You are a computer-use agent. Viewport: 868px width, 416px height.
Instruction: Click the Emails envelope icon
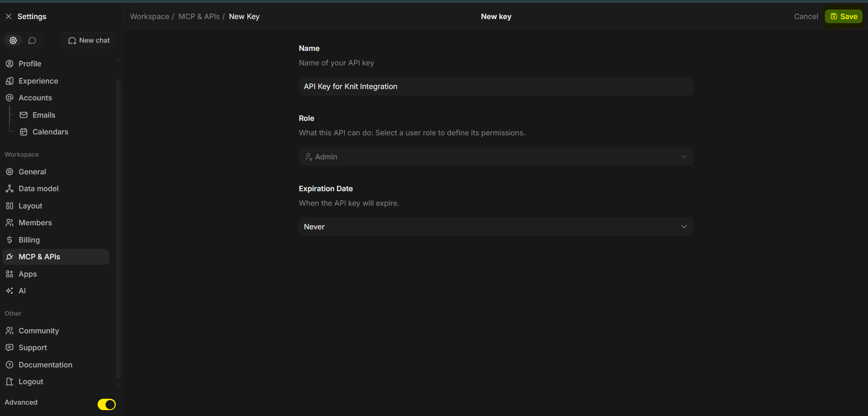click(x=24, y=115)
